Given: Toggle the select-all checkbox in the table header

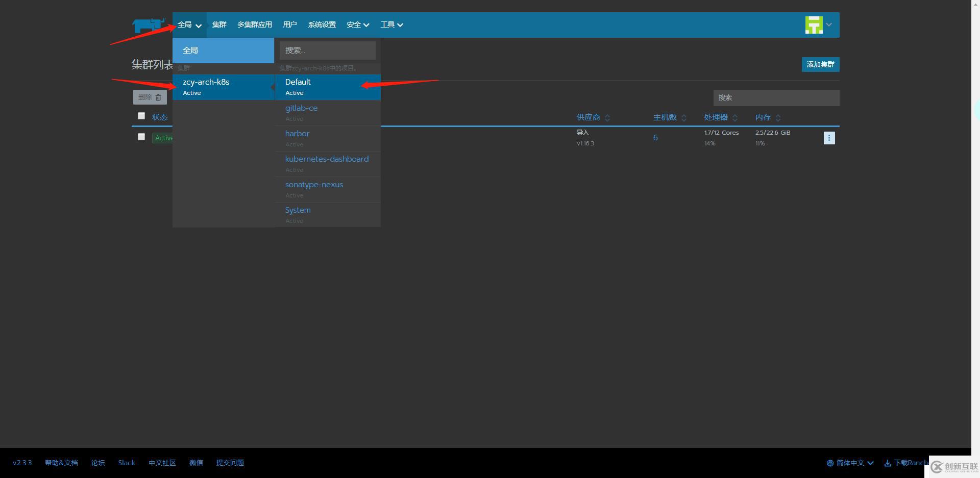Looking at the screenshot, I should (141, 116).
